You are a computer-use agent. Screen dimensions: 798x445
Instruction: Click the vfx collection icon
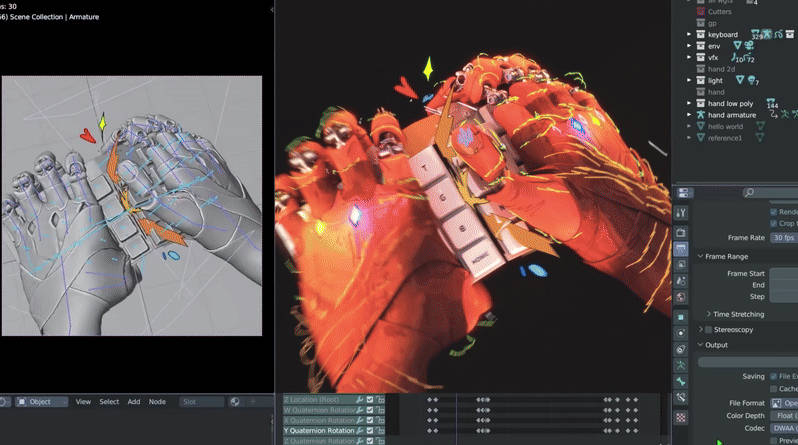tap(701, 58)
